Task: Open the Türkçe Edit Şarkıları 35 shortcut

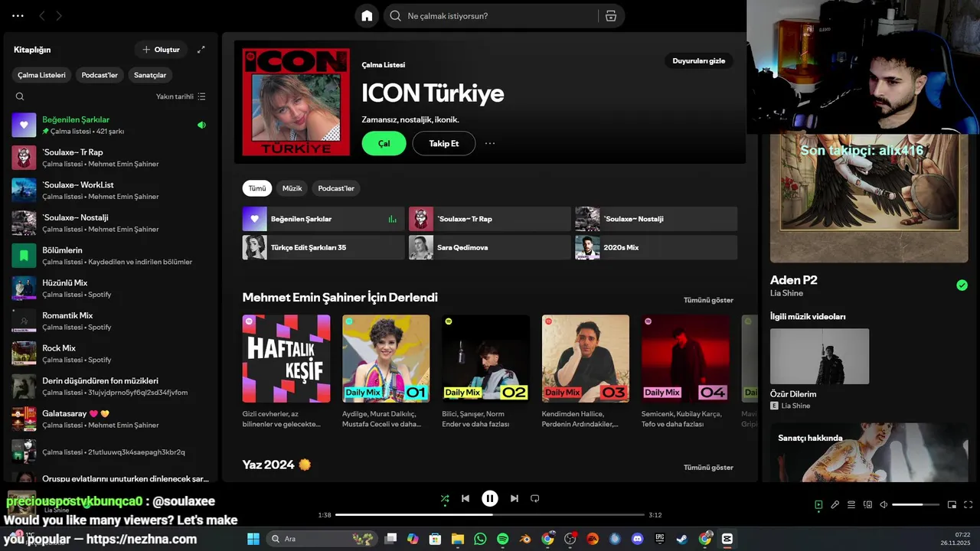Action: tap(324, 247)
